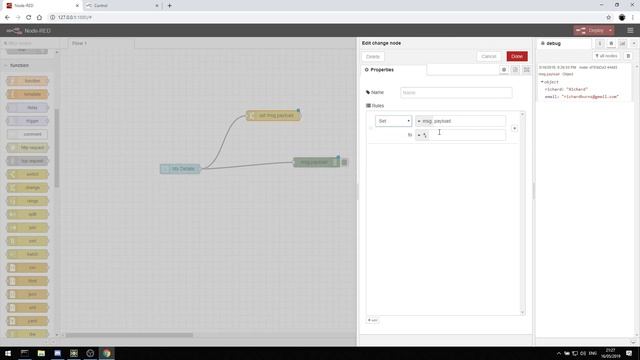Click the msg.payload : Object debug label
This screenshot has width=640, height=360.
(x=556, y=74)
